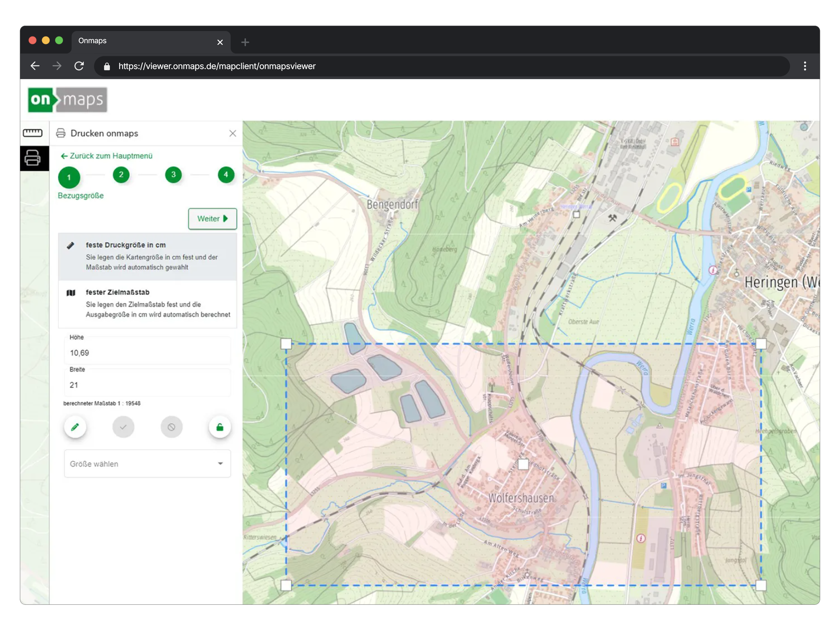
Task: Click Zurück zum Hauptmenü link
Action: (107, 156)
